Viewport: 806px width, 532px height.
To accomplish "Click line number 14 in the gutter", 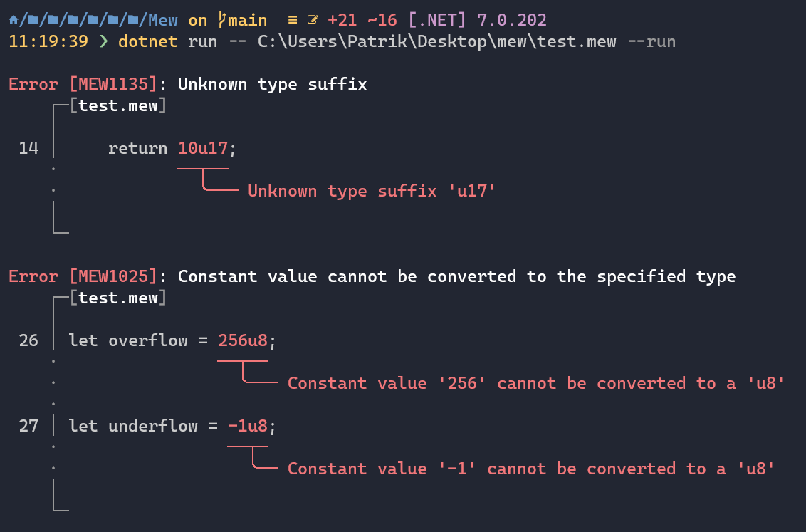I will pos(28,149).
